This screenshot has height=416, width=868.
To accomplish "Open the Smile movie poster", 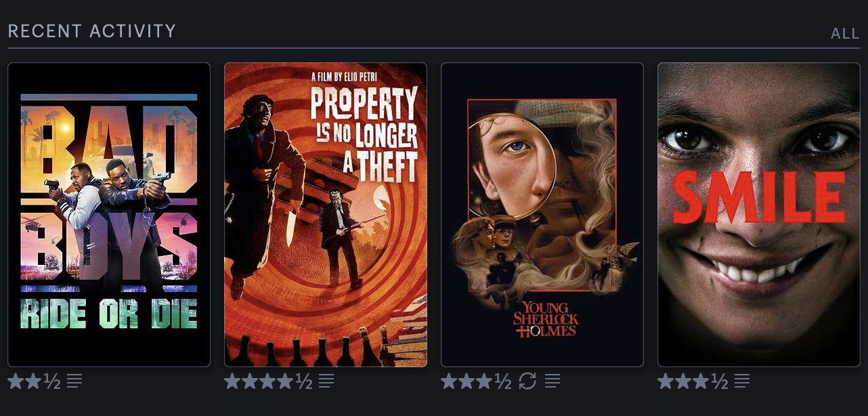I will (x=759, y=215).
